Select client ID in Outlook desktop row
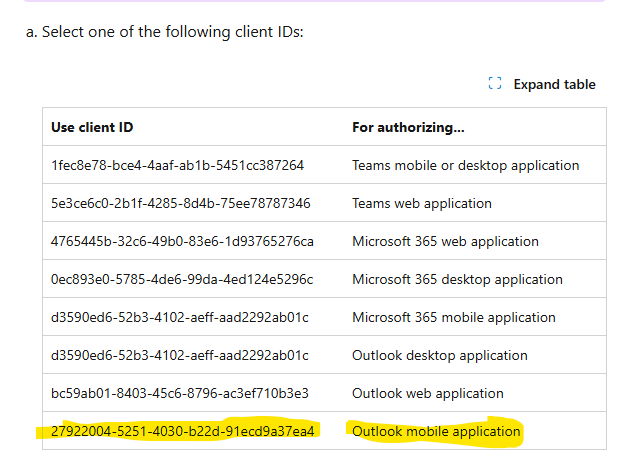This screenshot has width=631, height=462. [x=180, y=355]
